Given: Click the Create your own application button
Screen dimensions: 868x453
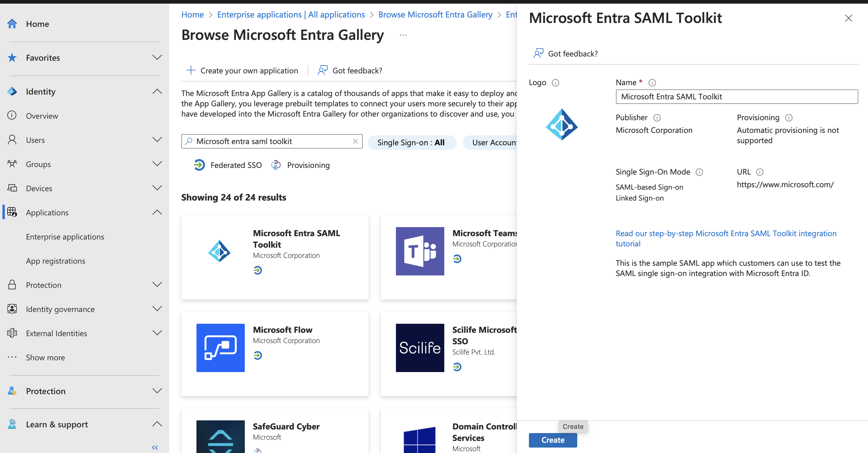Looking at the screenshot, I should click(x=242, y=70).
